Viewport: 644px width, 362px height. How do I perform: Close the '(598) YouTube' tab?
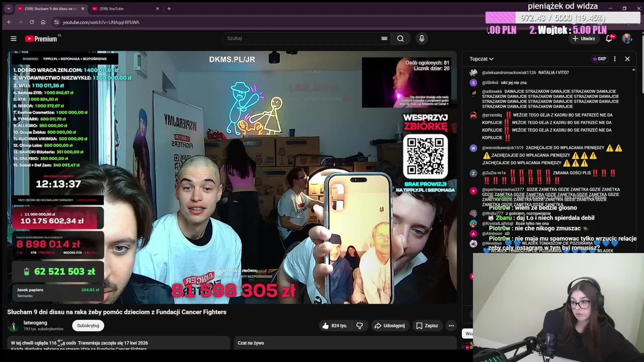157,9
